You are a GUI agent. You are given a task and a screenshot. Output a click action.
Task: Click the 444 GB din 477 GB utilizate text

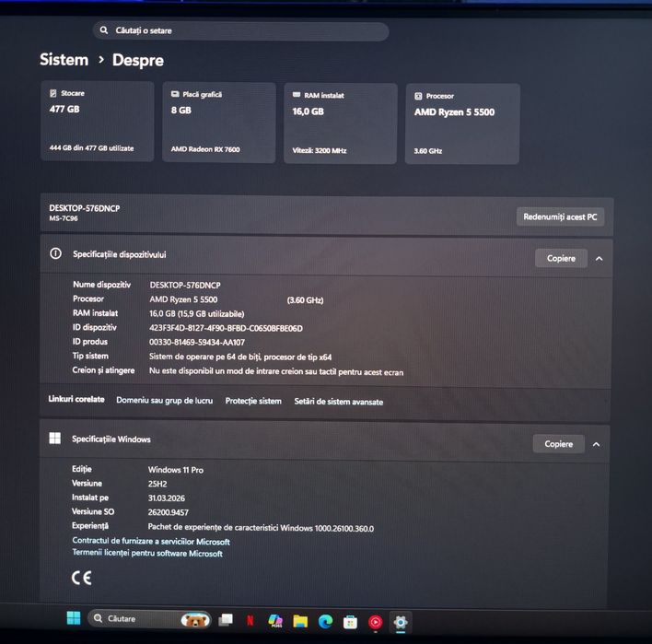coord(91,147)
